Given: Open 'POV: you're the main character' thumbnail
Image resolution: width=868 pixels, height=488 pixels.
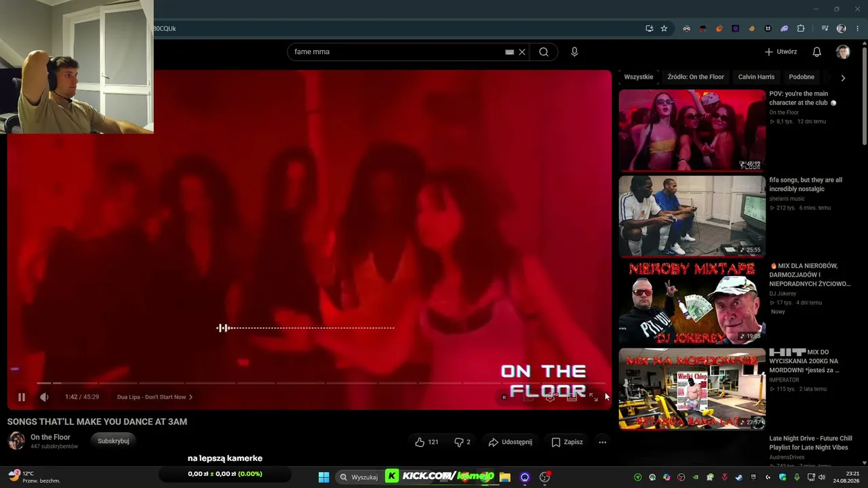Looking at the screenshot, I should point(692,130).
